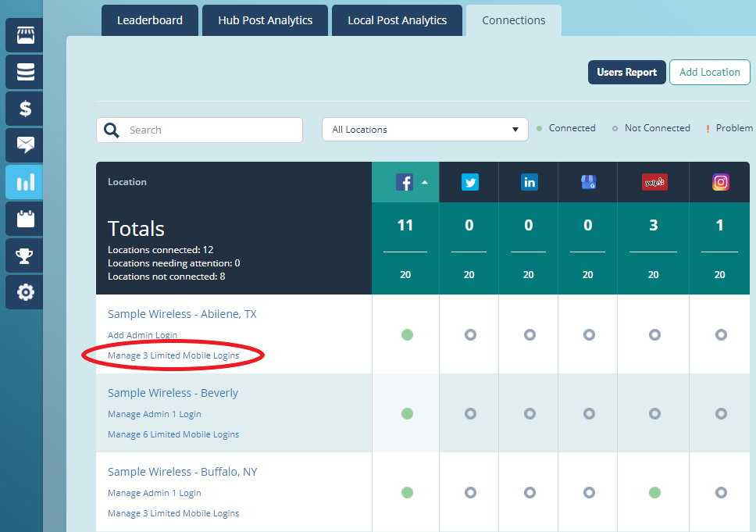Viewport: 756px width, 532px height.
Task: Click the Instagram column header icon
Action: click(720, 182)
